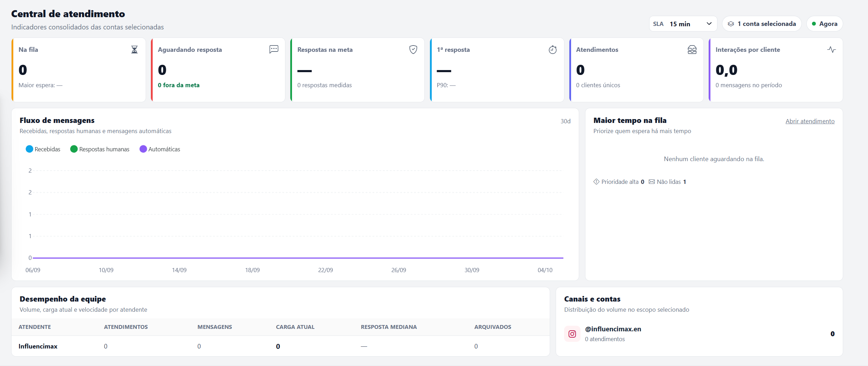The width and height of the screenshot is (868, 366).
Task: Click the SLA dropdown chevron arrow
Action: click(x=709, y=24)
